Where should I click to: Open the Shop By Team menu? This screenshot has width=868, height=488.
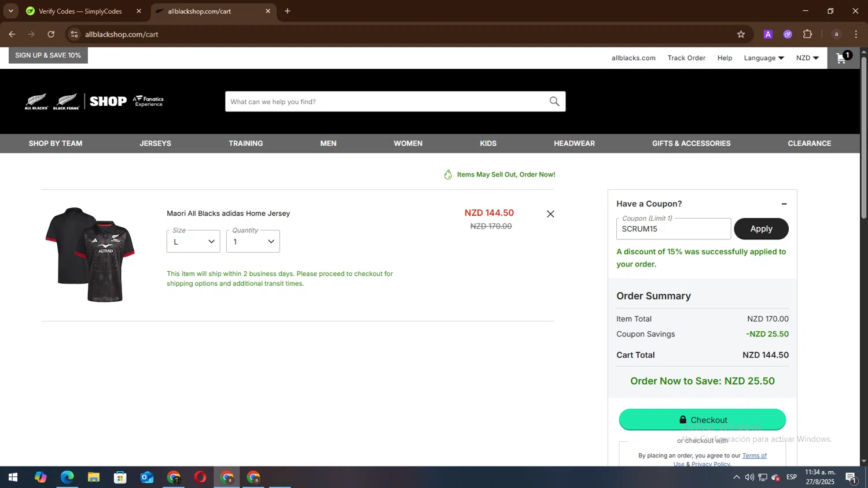[x=56, y=143]
